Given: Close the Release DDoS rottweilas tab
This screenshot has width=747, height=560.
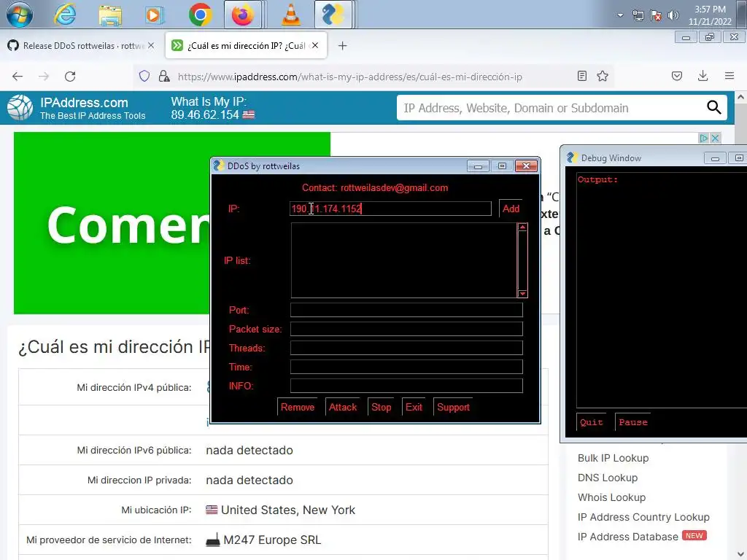Looking at the screenshot, I should (151, 46).
